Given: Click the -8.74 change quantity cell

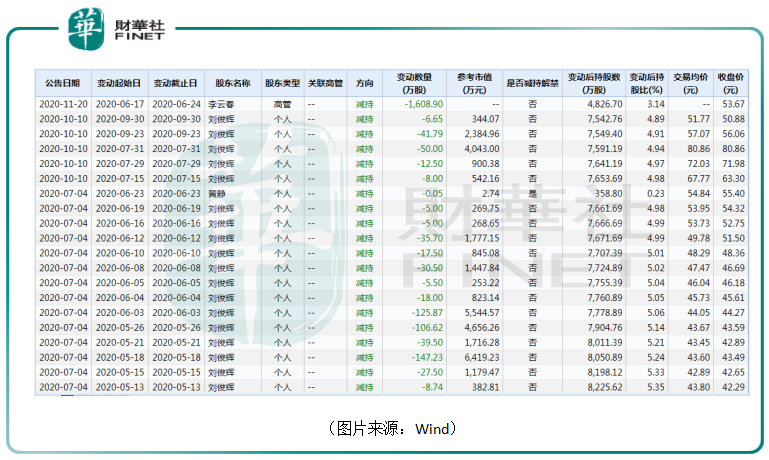Looking at the screenshot, I should 432,387.
